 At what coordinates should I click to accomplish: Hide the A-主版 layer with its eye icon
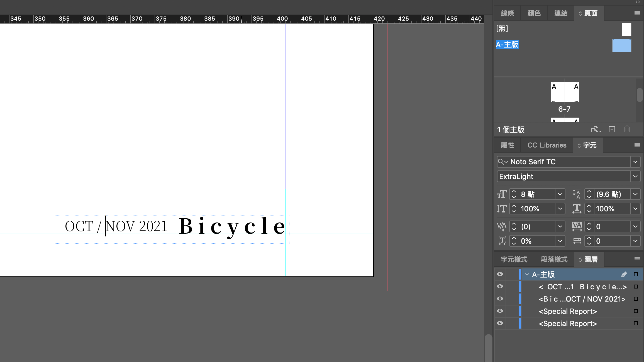pyautogui.click(x=500, y=274)
